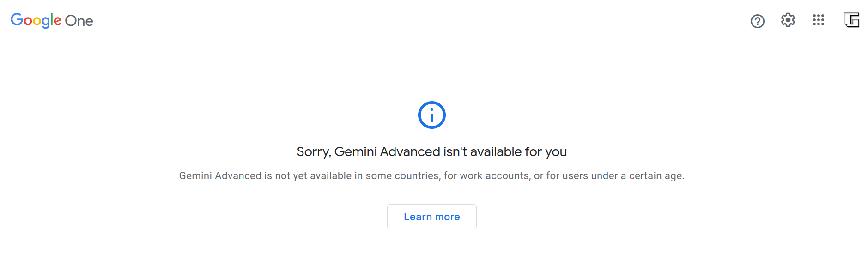Open the Settings gear icon

[x=788, y=20]
